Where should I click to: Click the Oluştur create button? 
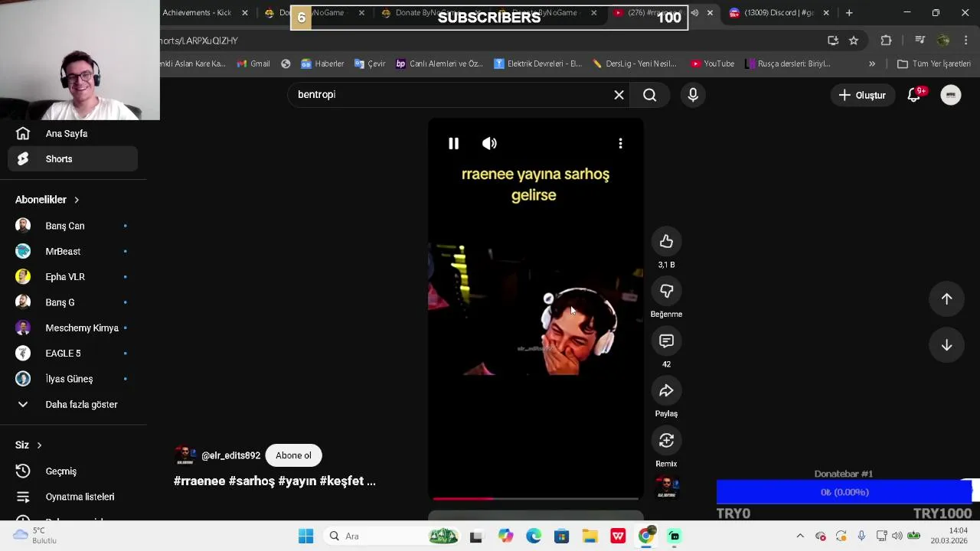pos(862,95)
